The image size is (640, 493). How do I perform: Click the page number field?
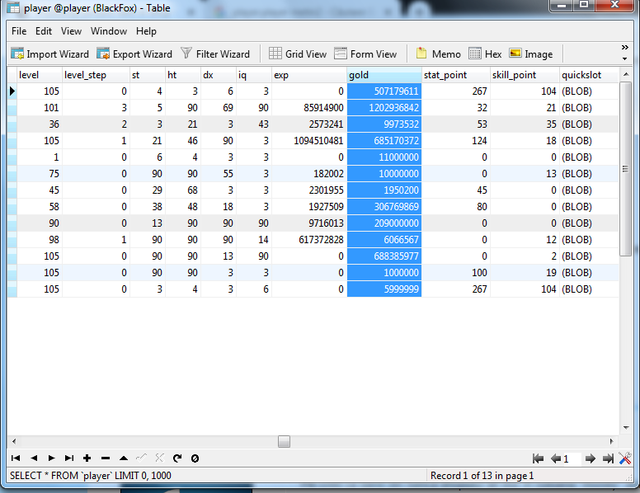pyautogui.click(x=571, y=459)
